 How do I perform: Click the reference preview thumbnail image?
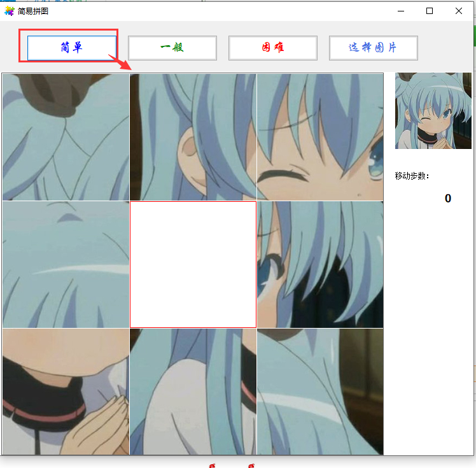(x=433, y=111)
